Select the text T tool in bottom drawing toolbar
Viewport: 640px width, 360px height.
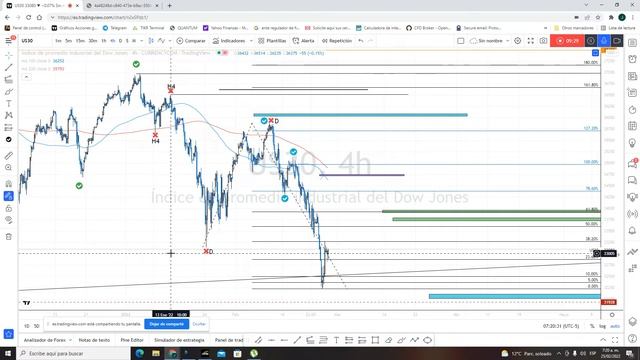pos(336,340)
